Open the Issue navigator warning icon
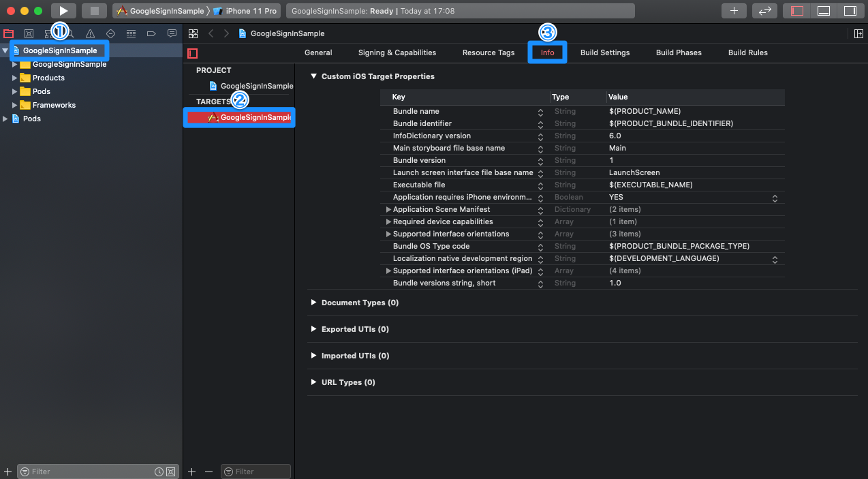Viewport: 868px width, 479px height. 90,33
